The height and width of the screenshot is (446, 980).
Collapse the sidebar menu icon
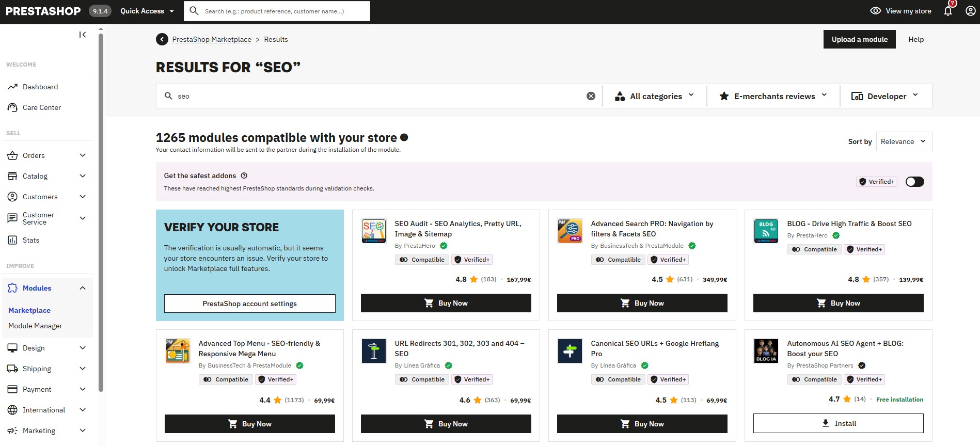point(83,35)
